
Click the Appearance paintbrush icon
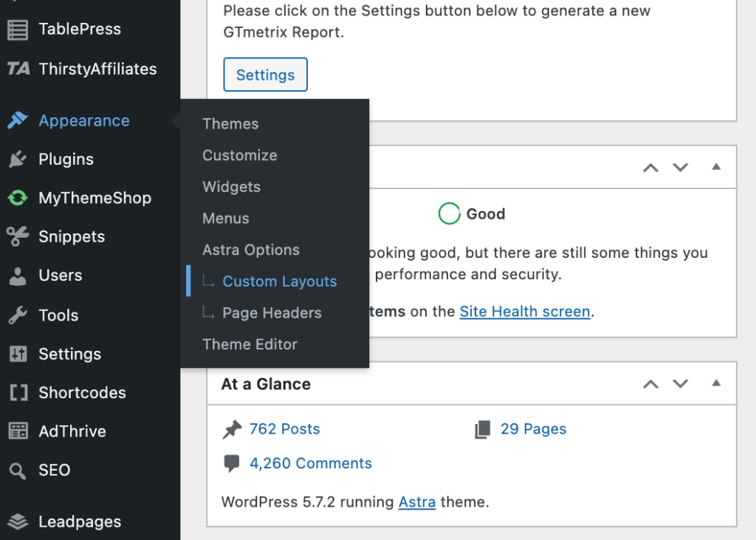[x=18, y=120]
